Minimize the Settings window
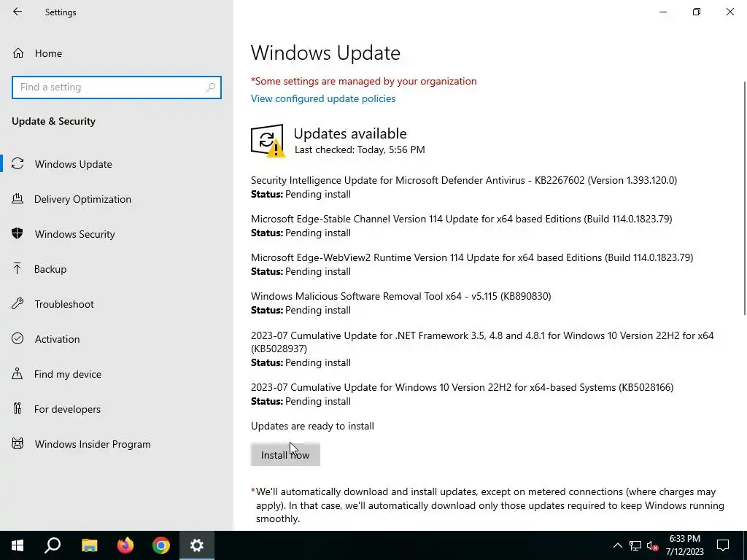Screen dimensions: 747x560 tap(662, 12)
